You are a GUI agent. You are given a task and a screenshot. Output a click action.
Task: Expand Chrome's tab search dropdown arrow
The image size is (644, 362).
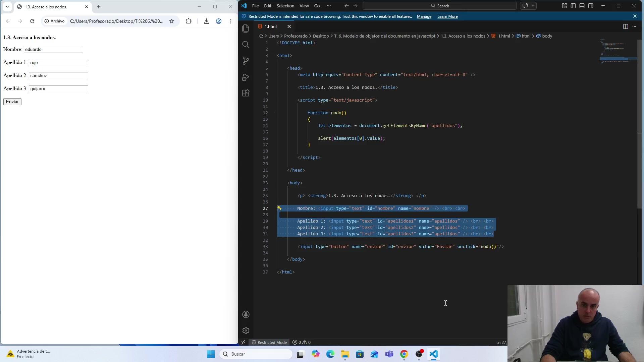[7, 7]
